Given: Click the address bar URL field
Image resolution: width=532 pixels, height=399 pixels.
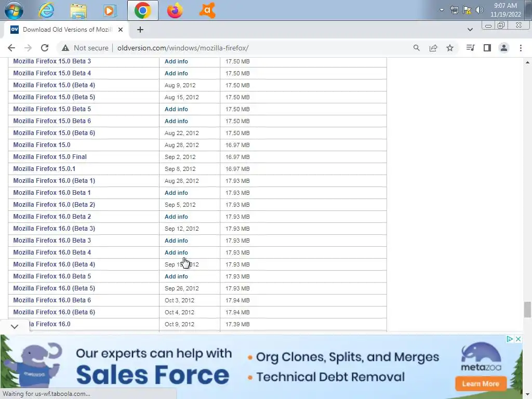Looking at the screenshot, I should (x=183, y=48).
